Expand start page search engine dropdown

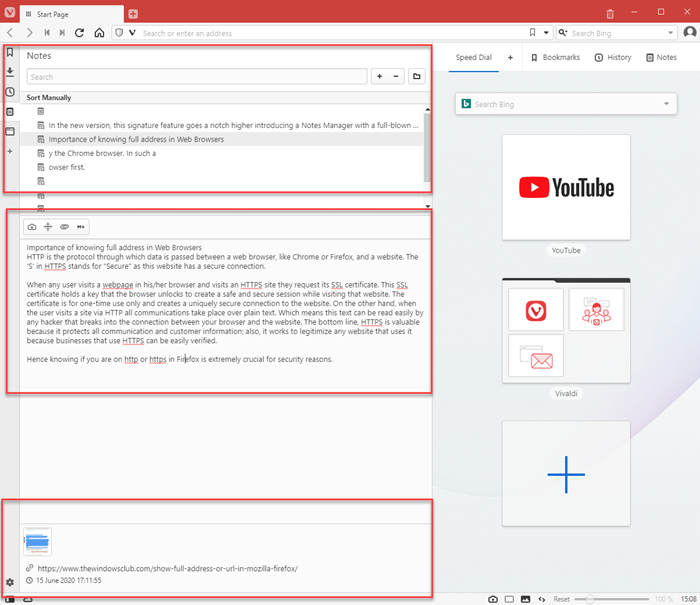tap(666, 104)
